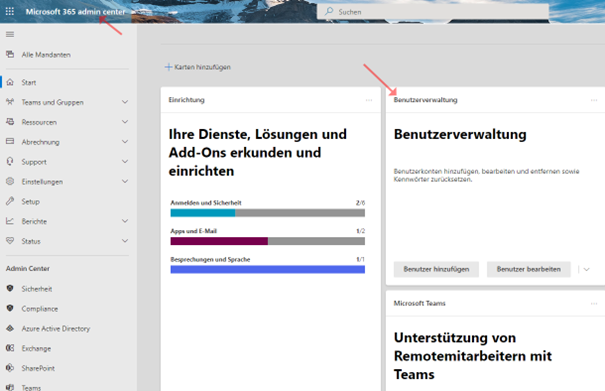The width and height of the screenshot is (605, 391).
Task: Open Sicherheit admin center
Action: tap(37, 289)
